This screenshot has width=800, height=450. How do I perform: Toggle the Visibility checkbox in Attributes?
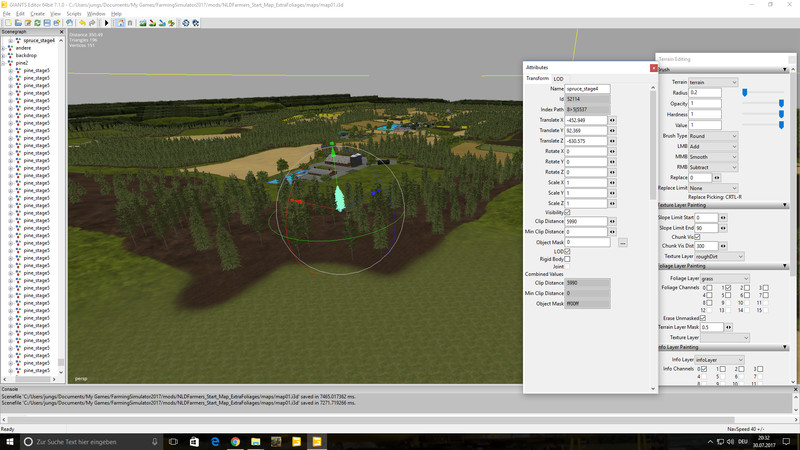coord(568,212)
